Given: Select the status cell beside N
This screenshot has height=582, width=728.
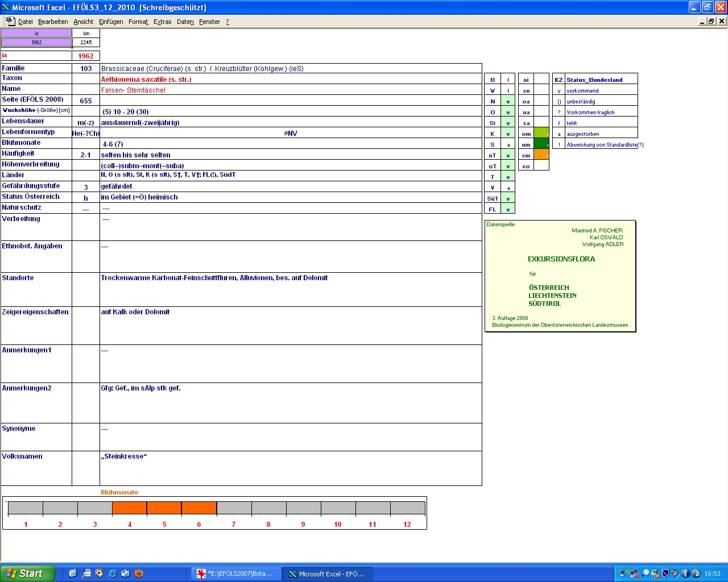Looking at the screenshot, I should click(x=508, y=101).
